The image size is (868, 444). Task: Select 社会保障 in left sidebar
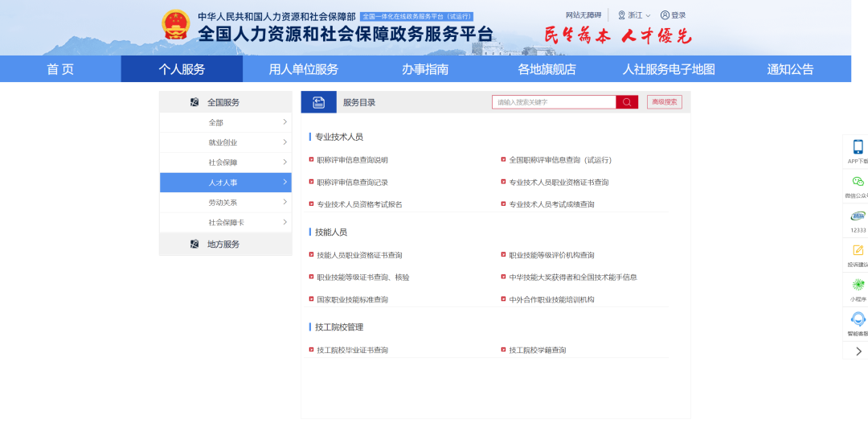click(226, 162)
